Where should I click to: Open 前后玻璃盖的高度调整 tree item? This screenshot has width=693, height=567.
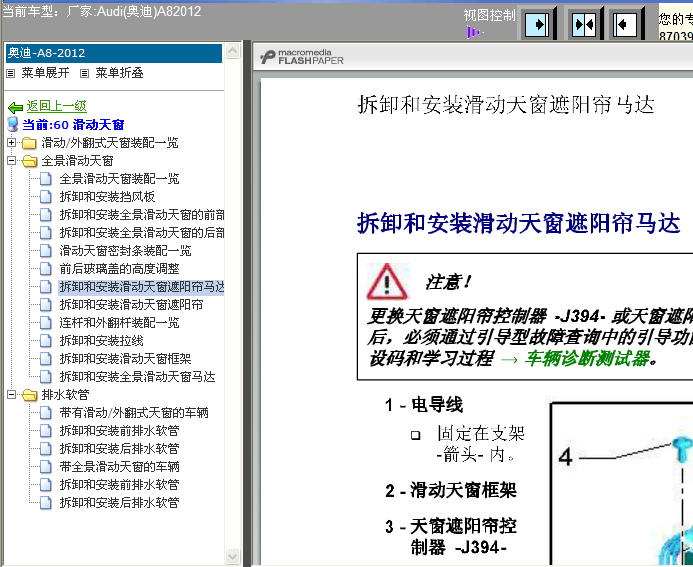pos(119,269)
